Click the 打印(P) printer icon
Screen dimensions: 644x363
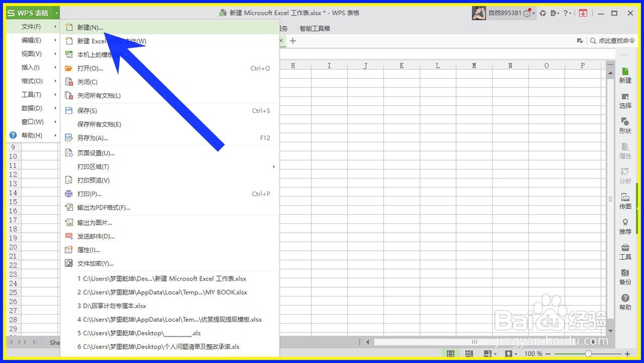click(x=69, y=193)
